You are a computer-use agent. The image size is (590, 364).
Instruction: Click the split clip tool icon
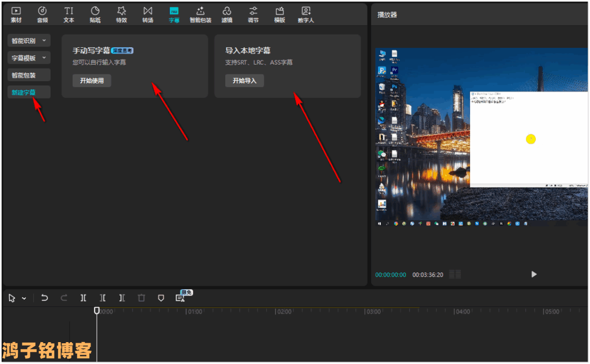(x=84, y=298)
